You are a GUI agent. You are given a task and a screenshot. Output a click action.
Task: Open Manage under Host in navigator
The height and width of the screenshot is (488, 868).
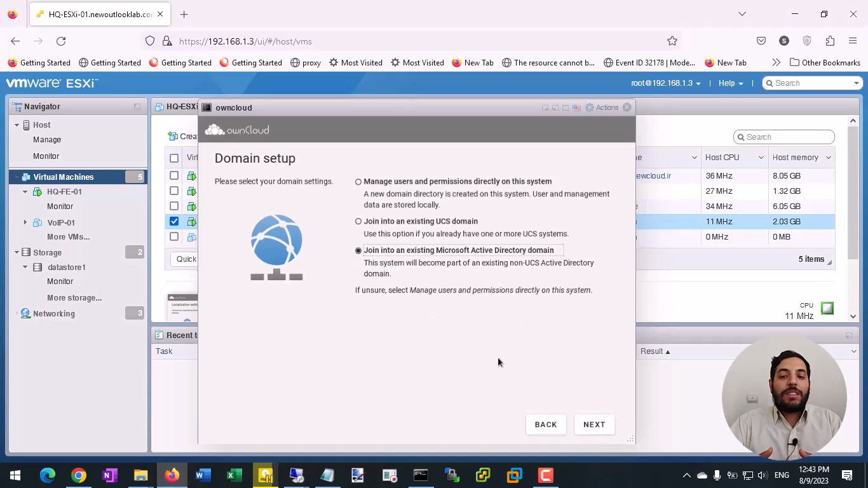point(47,140)
